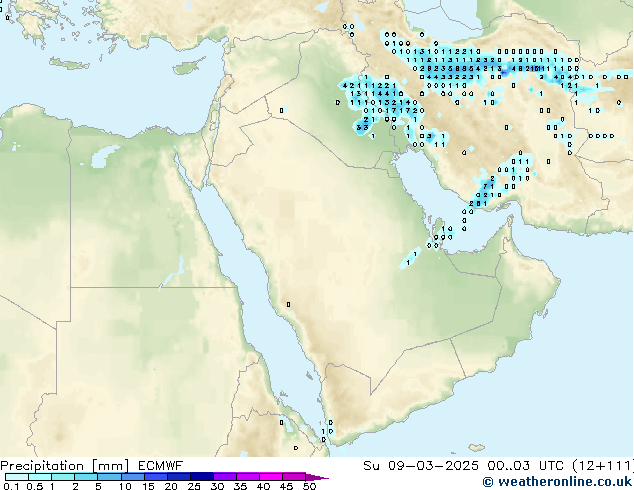Click the 'Precipitation' title text
The height and width of the screenshot is (490, 634).
click(x=42, y=466)
